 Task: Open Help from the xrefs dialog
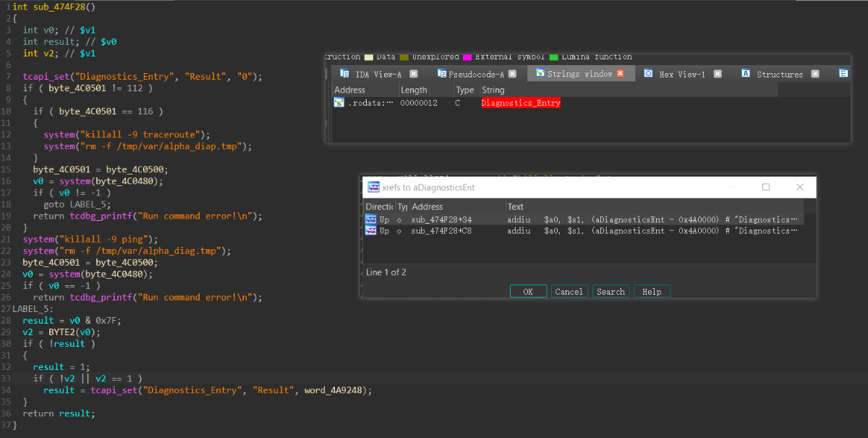(652, 292)
